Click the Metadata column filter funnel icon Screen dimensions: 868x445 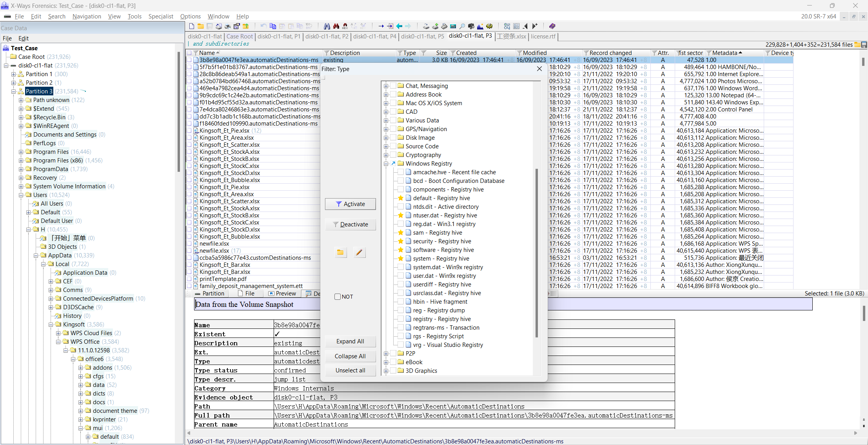pyautogui.click(x=708, y=53)
